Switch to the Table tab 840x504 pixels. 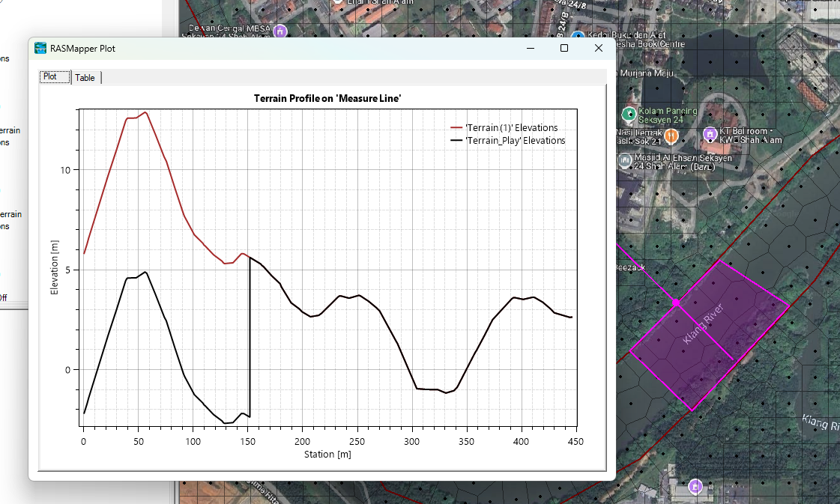[x=85, y=77]
